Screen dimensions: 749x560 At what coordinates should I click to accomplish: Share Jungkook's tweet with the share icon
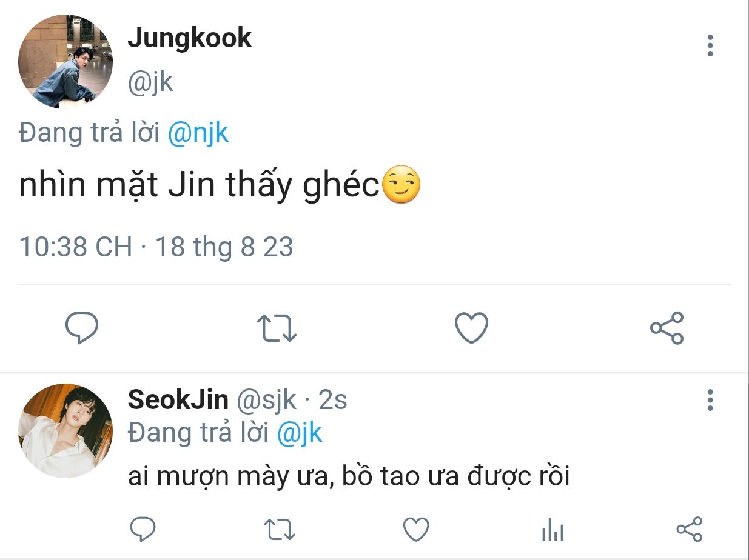pyautogui.click(x=667, y=328)
